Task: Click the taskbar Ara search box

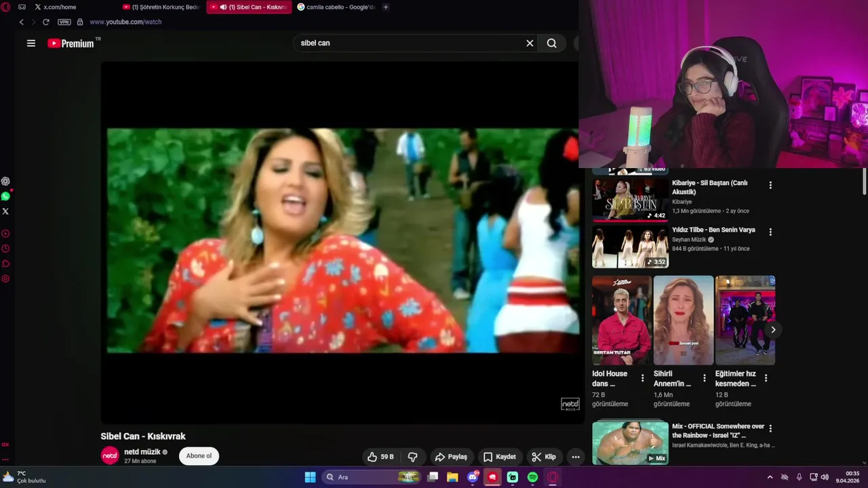Action: tap(370, 477)
